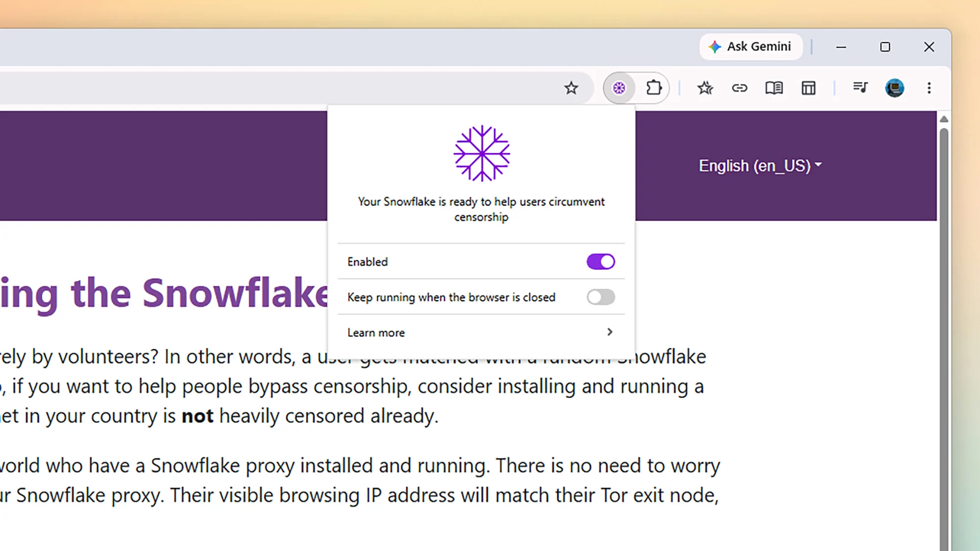Open the media controls playlist icon
The image size is (980, 551).
pyautogui.click(x=860, y=88)
